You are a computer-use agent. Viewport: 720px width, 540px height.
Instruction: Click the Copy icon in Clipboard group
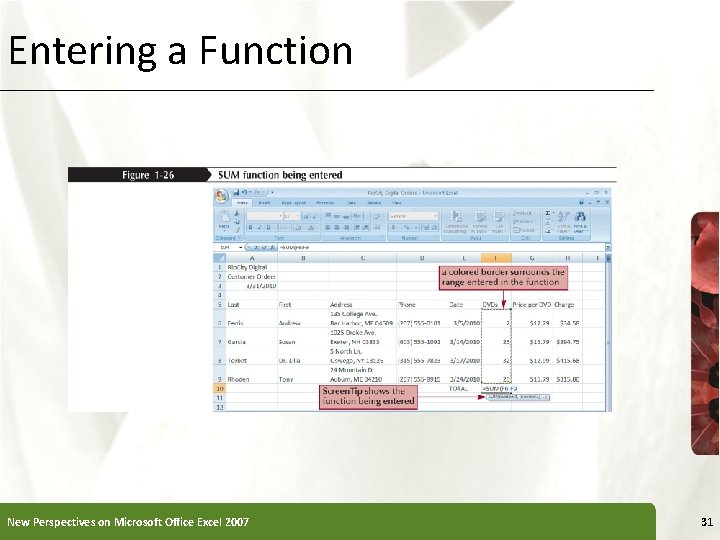click(x=237, y=221)
